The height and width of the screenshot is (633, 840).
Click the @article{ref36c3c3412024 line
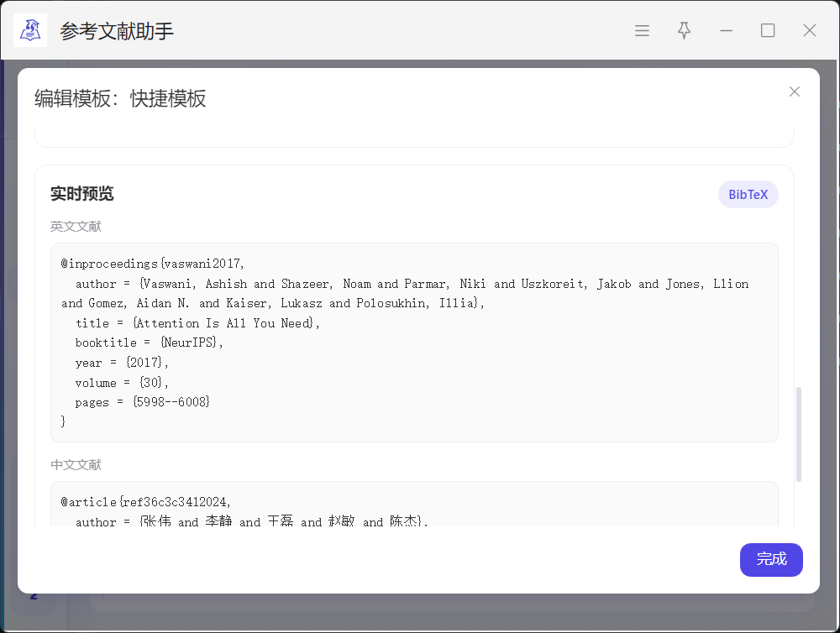[x=145, y=502]
